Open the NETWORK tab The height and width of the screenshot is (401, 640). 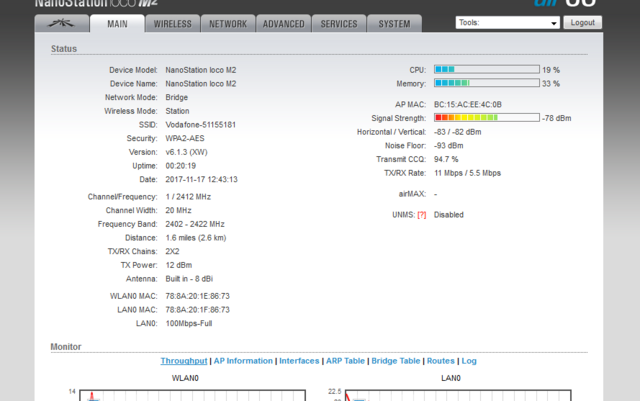(x=228, y=24)
